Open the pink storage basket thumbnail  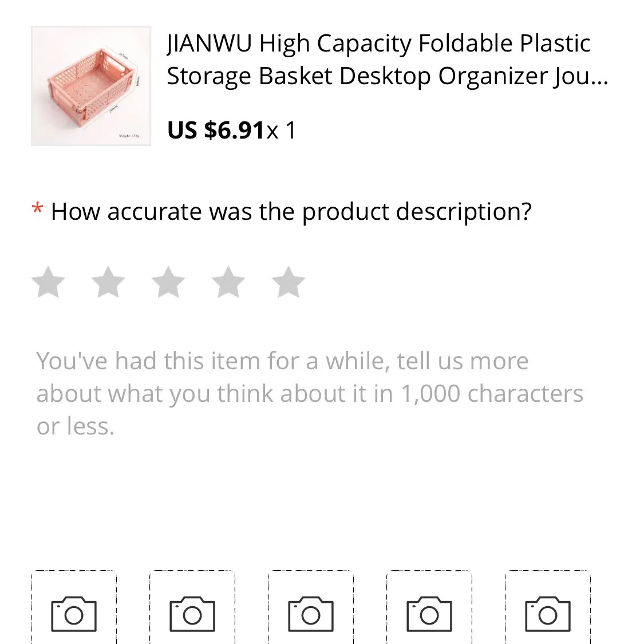click(x=90, y=86)
